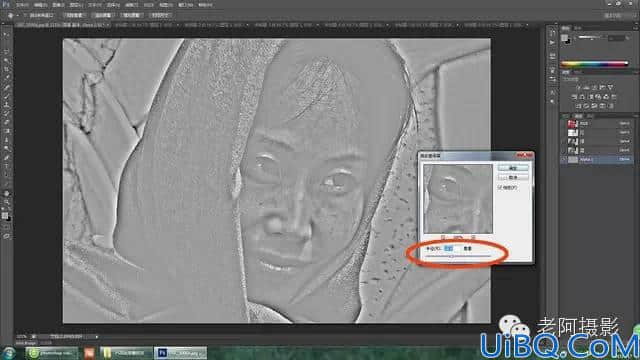Click the Fit Screen button
This screenshot has height=360, width=640.
pos(102,15)
